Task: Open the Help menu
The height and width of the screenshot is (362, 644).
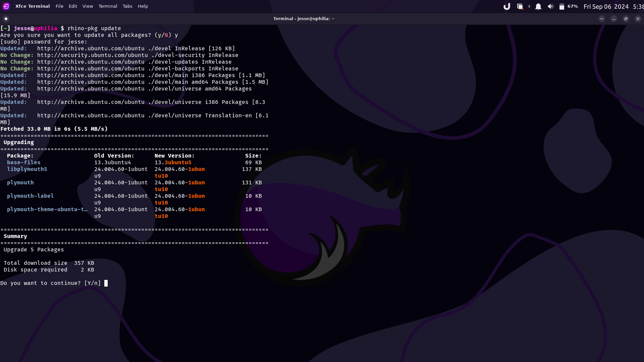Action: pos(143,6)
